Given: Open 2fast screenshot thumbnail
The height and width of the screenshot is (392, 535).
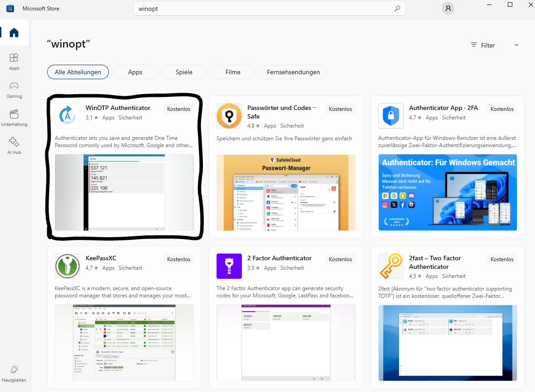Looking at the screenshot, I should click(448, 343).
